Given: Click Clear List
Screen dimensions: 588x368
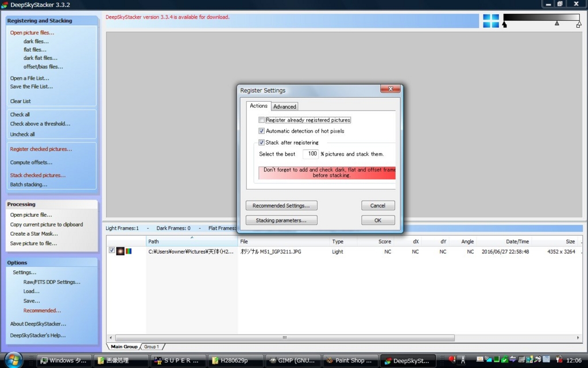Looking at the screenshot, I should point(21,101).
